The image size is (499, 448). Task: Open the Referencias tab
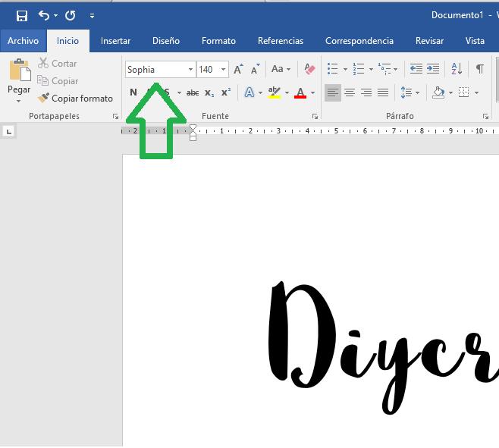(280, 41)
